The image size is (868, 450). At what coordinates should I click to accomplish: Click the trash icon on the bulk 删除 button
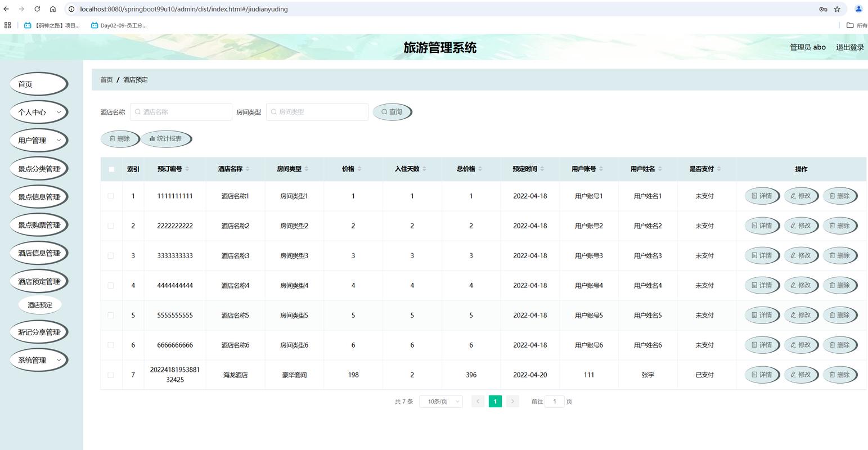(x=111, y=138)
